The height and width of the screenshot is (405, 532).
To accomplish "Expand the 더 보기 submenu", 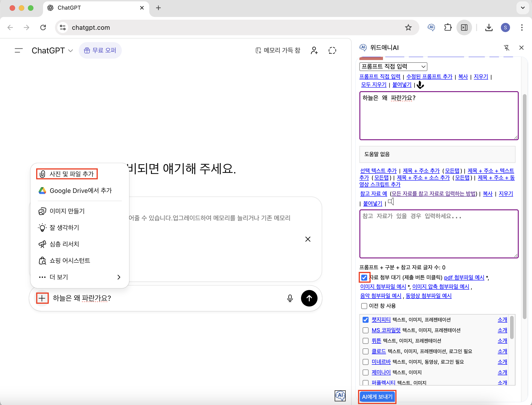I will click(79, 277).
